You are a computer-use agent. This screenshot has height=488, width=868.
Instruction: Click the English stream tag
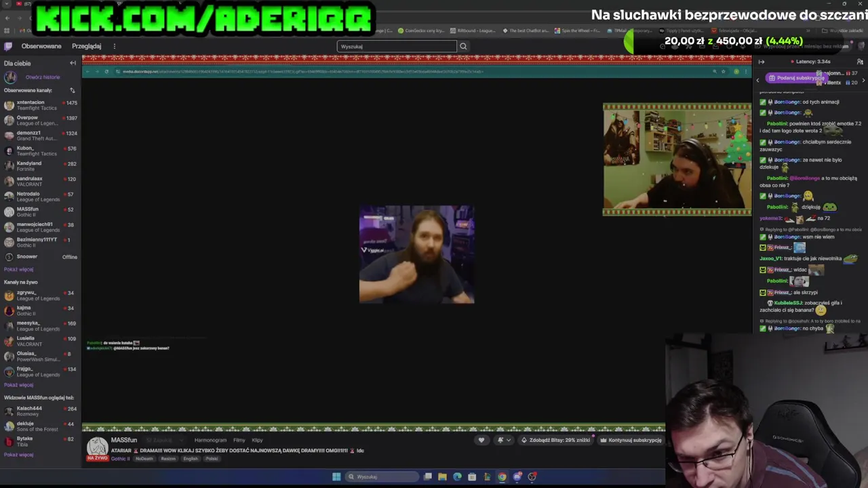point(191,459)
